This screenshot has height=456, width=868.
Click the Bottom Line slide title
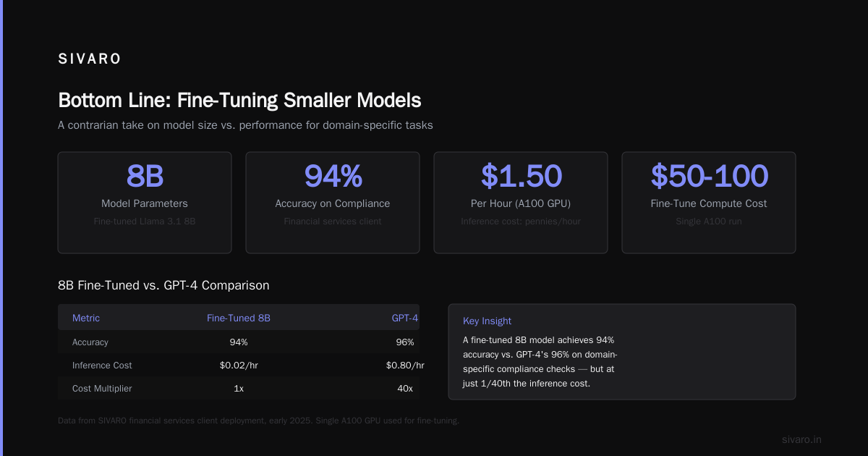(239, 100)
